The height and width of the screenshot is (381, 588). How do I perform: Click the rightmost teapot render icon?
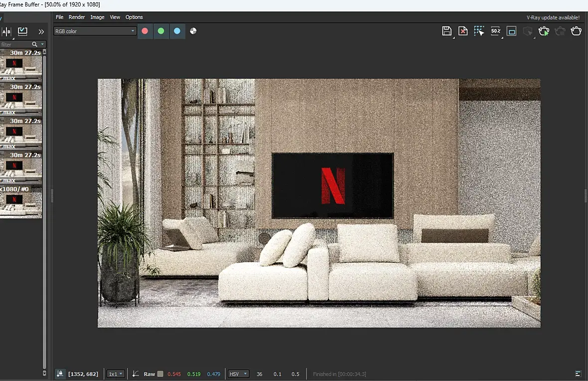click(576, 31)
